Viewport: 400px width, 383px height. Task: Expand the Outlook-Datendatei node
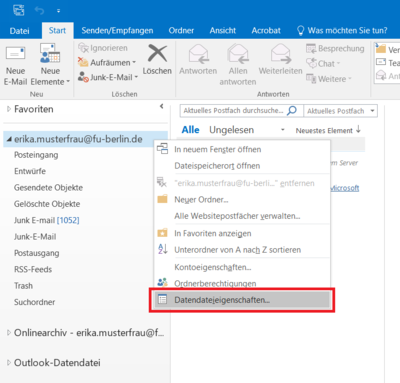click(x=9, y=363)
